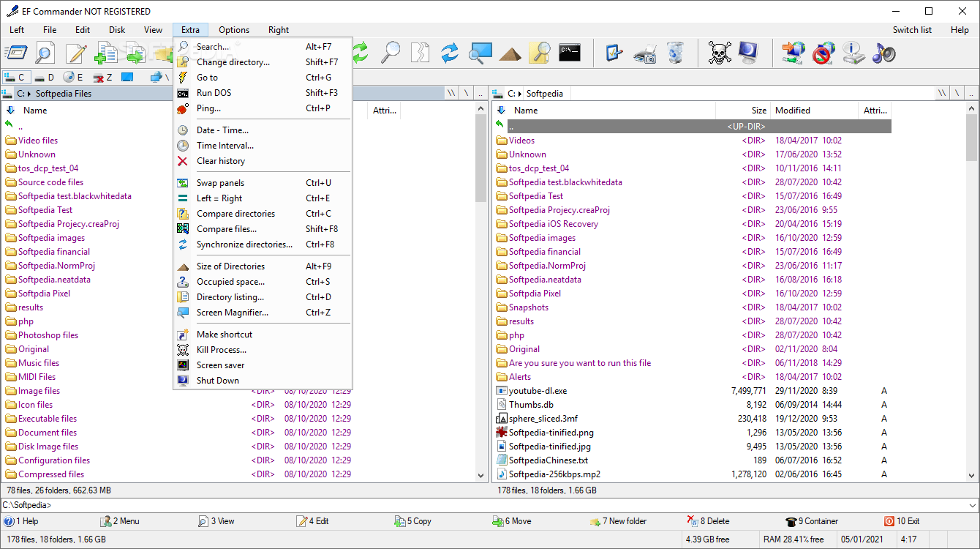Click the left panel sort arrow beside Name

coord(10,111)
